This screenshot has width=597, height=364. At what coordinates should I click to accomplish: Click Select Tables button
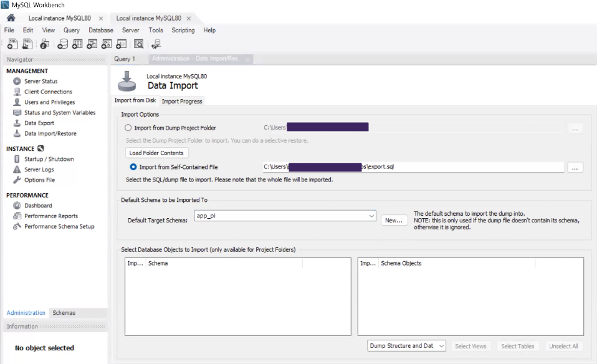click(x=517, y=346)
